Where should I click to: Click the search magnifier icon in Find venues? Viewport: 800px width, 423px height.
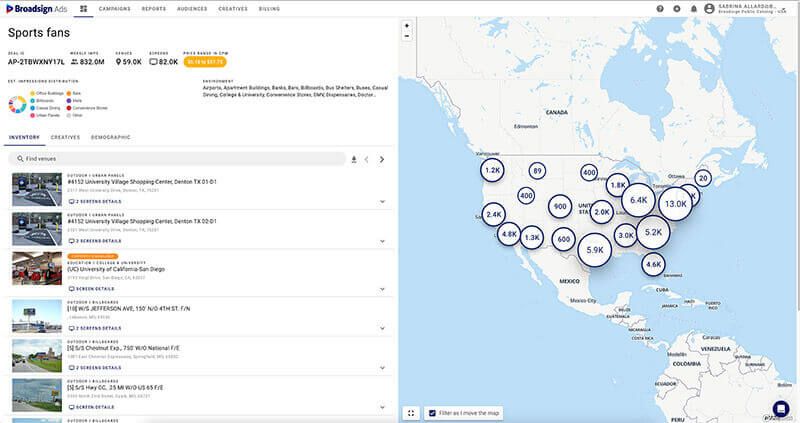(20, 159)
